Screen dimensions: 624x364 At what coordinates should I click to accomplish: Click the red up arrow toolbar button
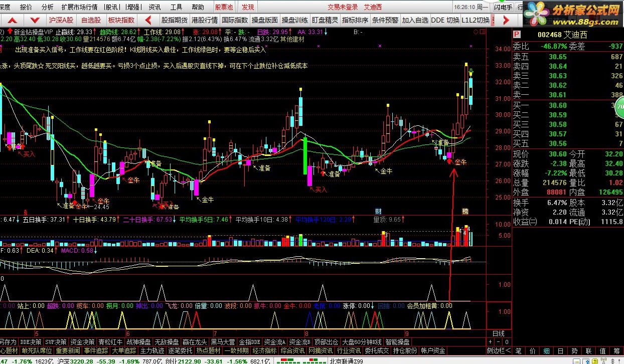point(12,20)
